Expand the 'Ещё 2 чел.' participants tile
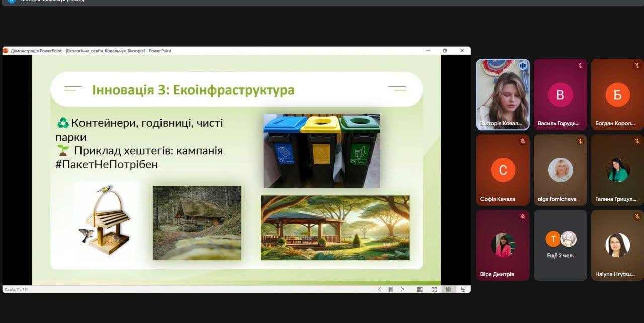 coord(560,245)
